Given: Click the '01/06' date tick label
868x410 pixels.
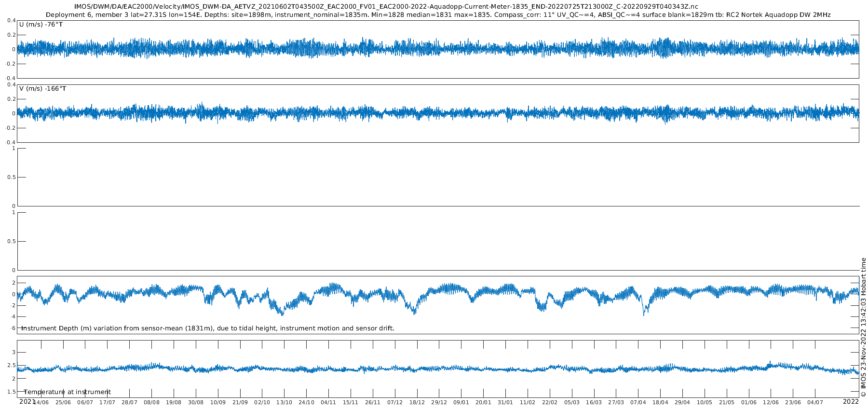Looking at the screenshot, I should (749, 402).
